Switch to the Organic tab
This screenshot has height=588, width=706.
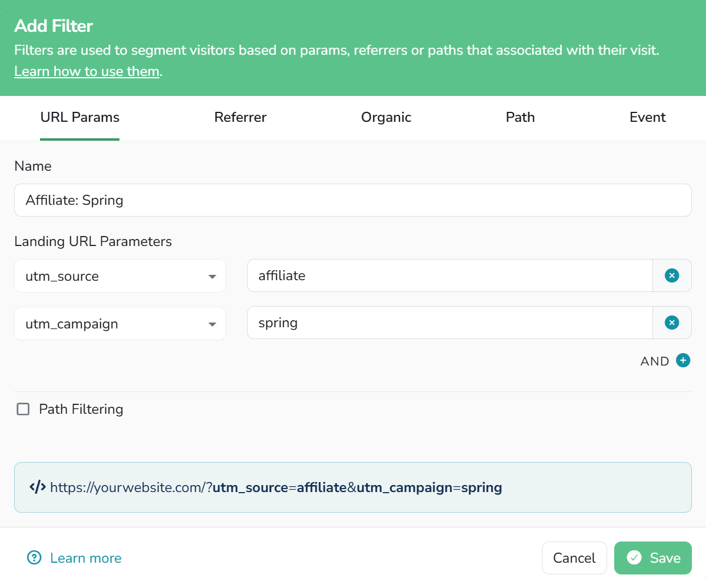coord(386,117)
